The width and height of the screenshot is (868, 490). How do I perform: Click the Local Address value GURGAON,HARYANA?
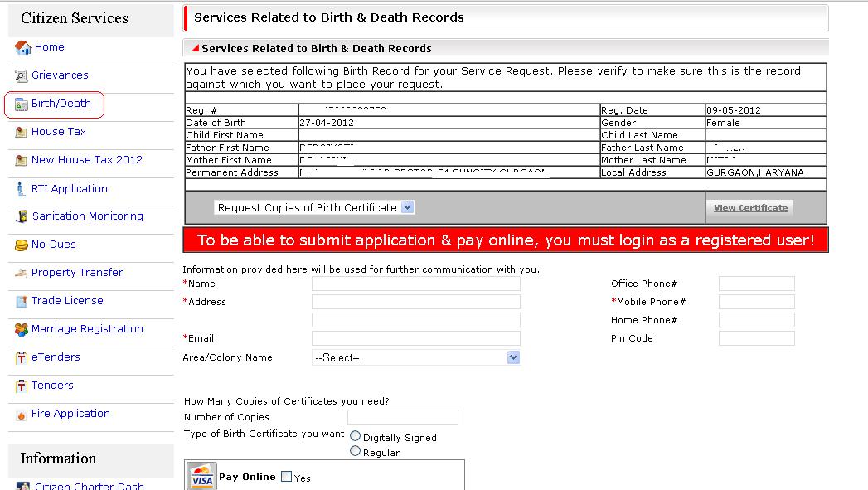click(x=755, y=172)
